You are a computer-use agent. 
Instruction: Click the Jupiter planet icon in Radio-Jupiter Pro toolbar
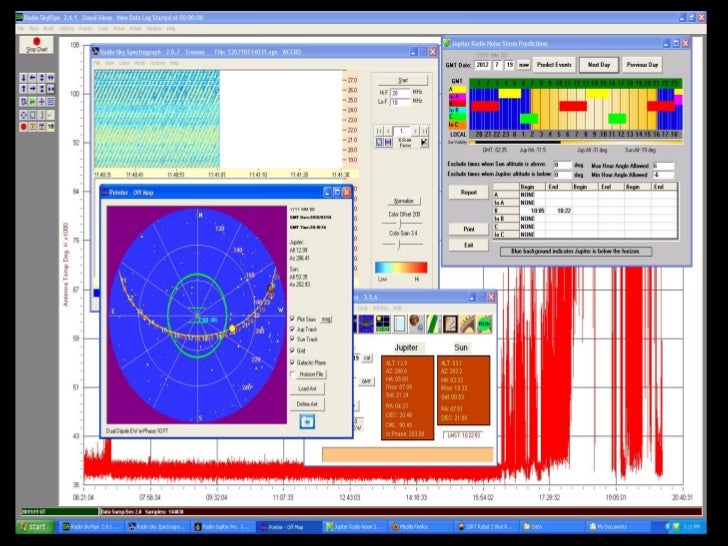click(416, 324)
